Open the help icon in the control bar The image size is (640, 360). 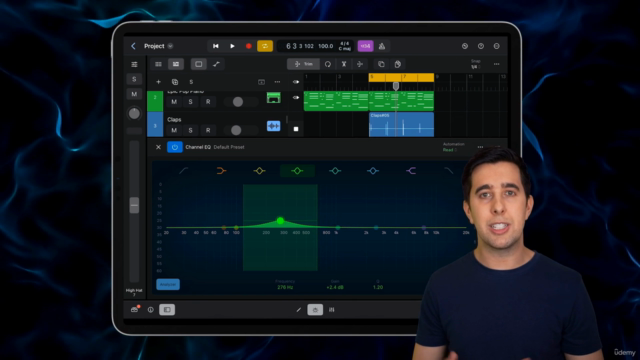pyautogui.click(x=481, y=46)
